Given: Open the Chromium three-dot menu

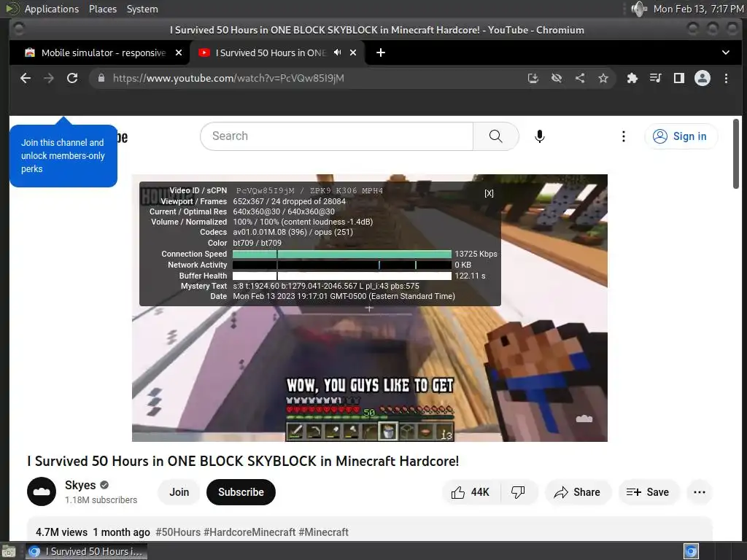Looking at the screenshot, I should [x=726, y=78].
